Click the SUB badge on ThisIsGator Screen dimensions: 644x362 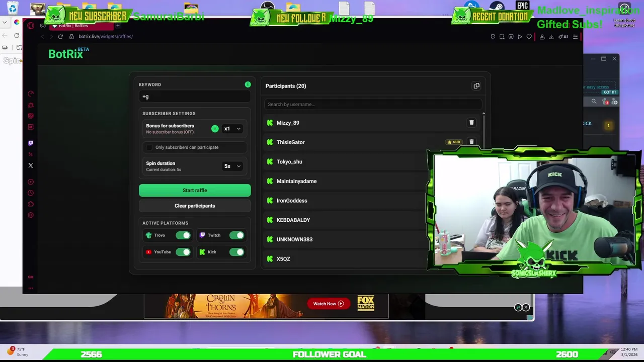coord(454,142)
